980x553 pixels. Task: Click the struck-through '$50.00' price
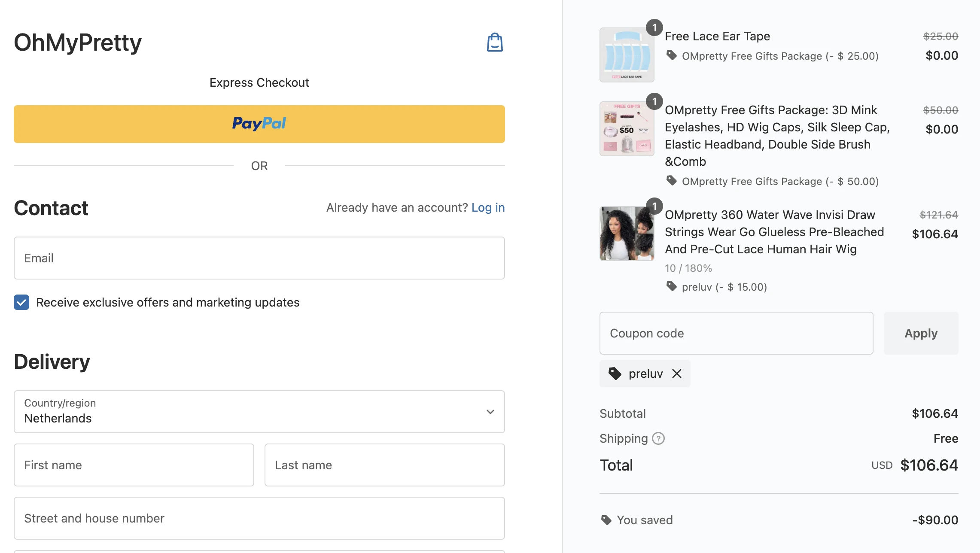click(940, 110)
